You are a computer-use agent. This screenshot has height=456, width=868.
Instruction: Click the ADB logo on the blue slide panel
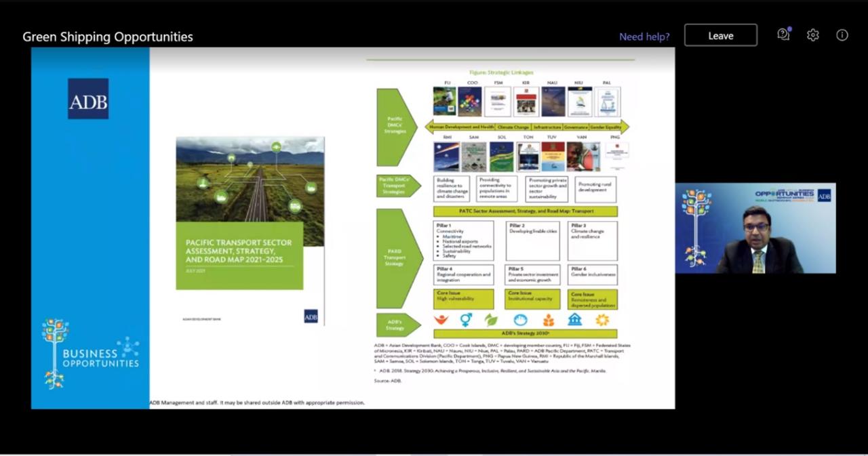tap(88, 98)
